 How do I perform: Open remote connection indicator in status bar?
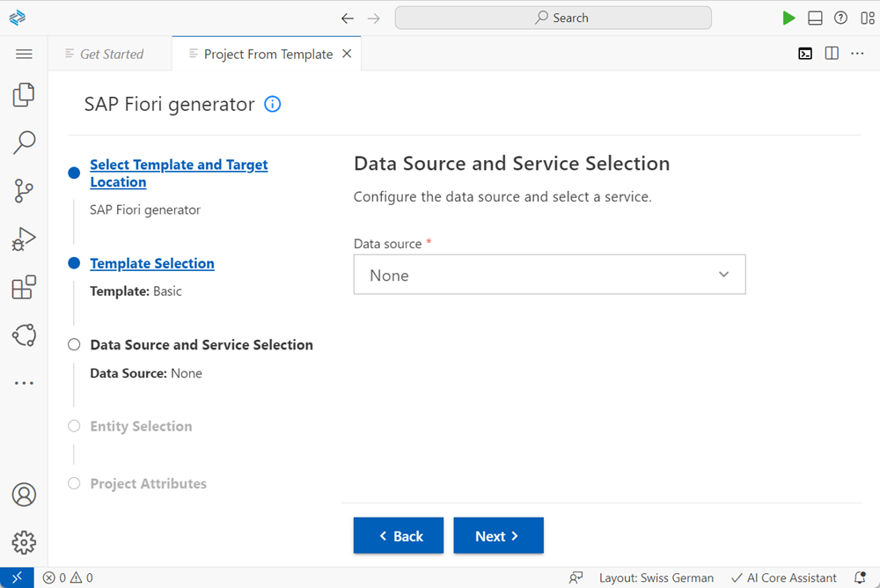tap(17, 577)
